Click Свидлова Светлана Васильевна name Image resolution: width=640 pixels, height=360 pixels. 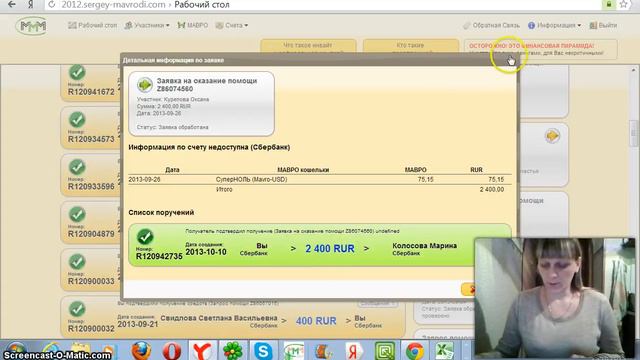(x=219, y=318)
